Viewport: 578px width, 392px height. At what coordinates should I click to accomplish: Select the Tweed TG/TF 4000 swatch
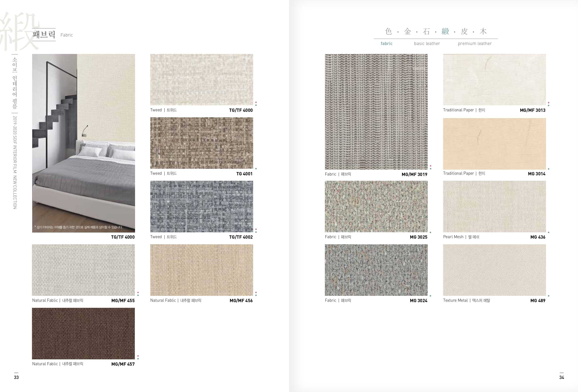[x=201, y=80]
